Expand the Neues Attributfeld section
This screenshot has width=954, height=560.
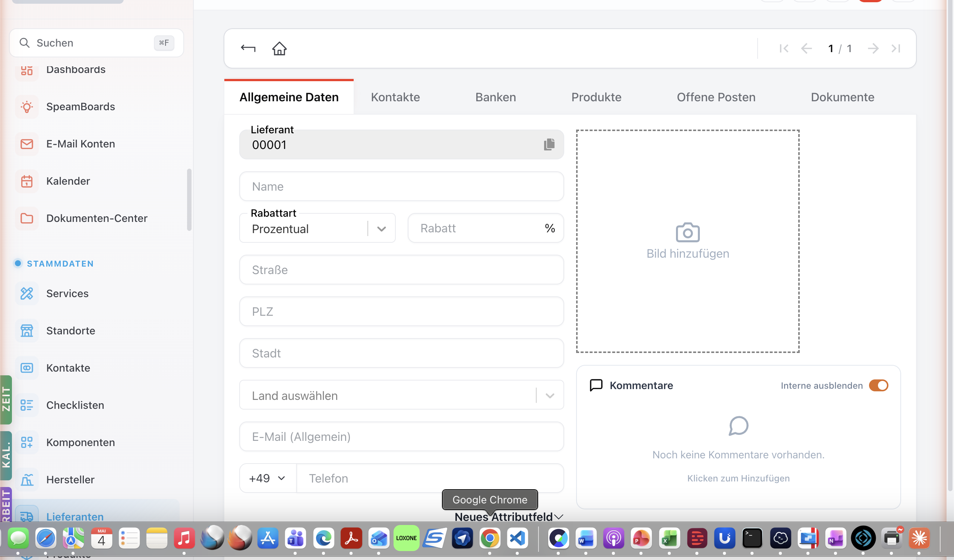click(x=509, y=516)
